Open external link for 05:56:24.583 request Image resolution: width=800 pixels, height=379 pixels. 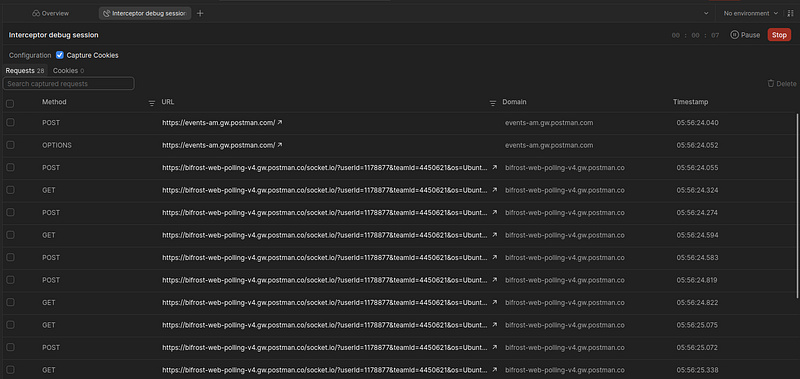point(494,258)
